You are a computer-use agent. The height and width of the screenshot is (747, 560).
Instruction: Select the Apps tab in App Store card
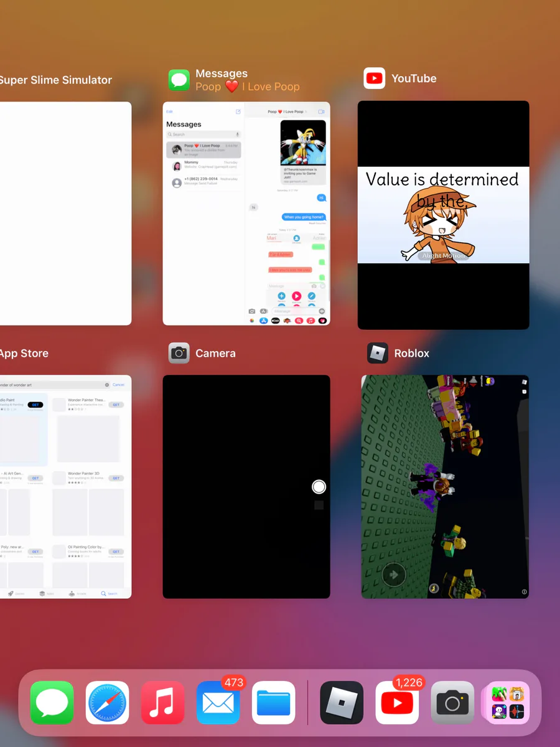46,594
